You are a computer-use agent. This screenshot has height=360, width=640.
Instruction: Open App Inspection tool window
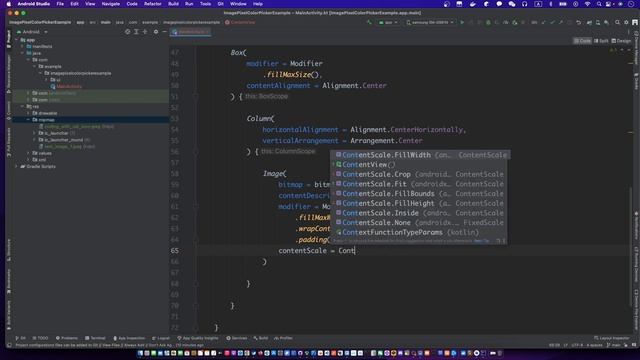click(129, 338)
